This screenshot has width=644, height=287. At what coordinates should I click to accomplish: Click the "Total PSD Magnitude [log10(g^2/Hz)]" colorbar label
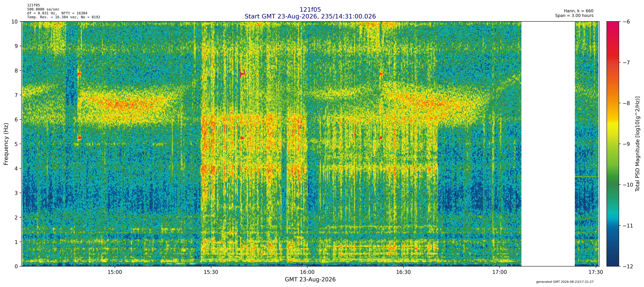point(637,144)
